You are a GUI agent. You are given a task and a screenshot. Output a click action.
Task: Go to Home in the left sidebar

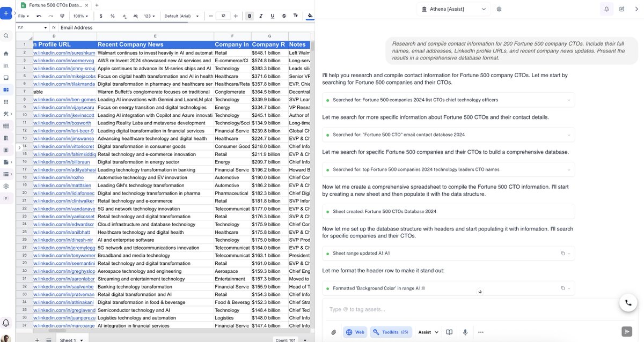[6, 54]
